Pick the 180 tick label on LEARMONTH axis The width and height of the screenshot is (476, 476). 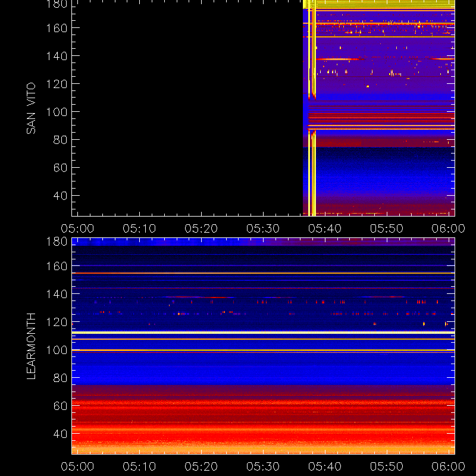[x=57, y=242]
